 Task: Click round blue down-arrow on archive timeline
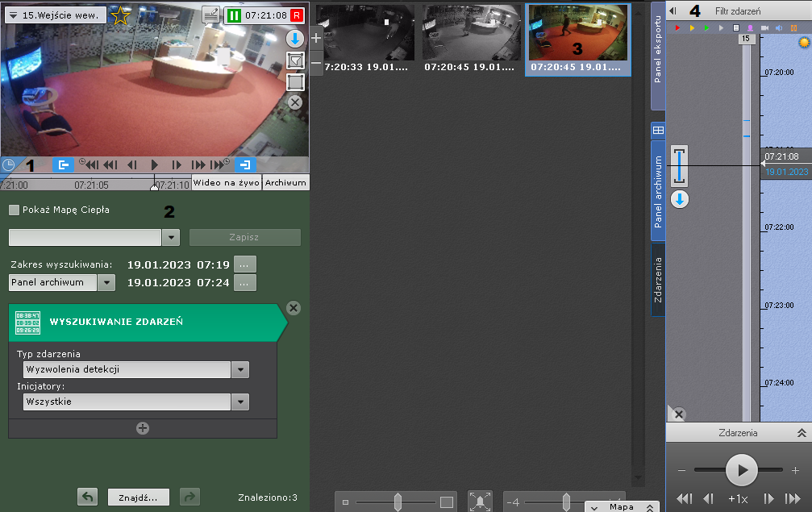point(680,199)
